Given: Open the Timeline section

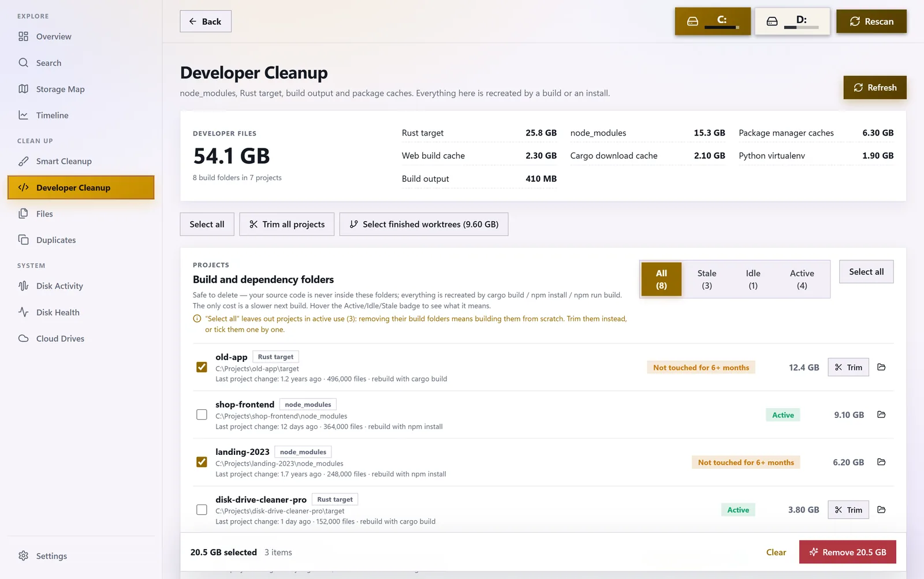Looking at the screenshot, I should pyautogui.click(x=81, y=115).
